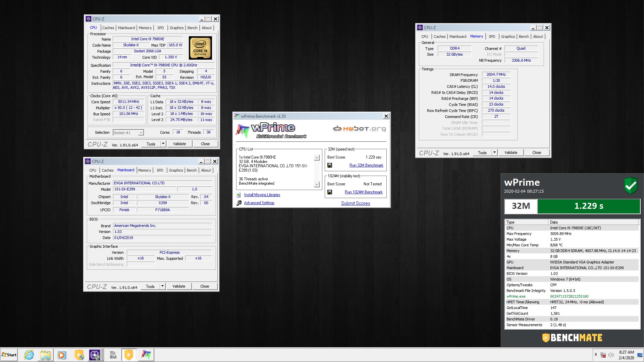This screenshot has width=644, height=362.
Task: Open Bench tab in Mainboard CPU-Z window
Action: [192, 170]
